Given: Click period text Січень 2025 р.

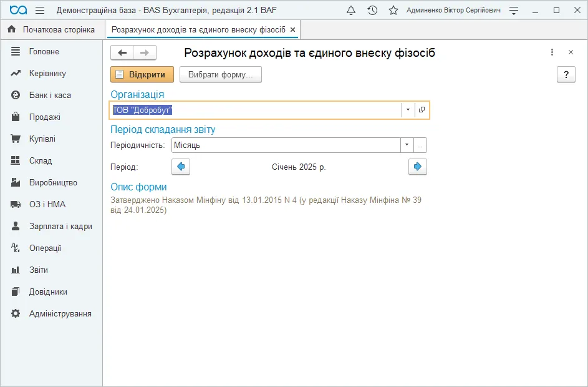Looking at the screenshot, I should click(x=299, y=167).
